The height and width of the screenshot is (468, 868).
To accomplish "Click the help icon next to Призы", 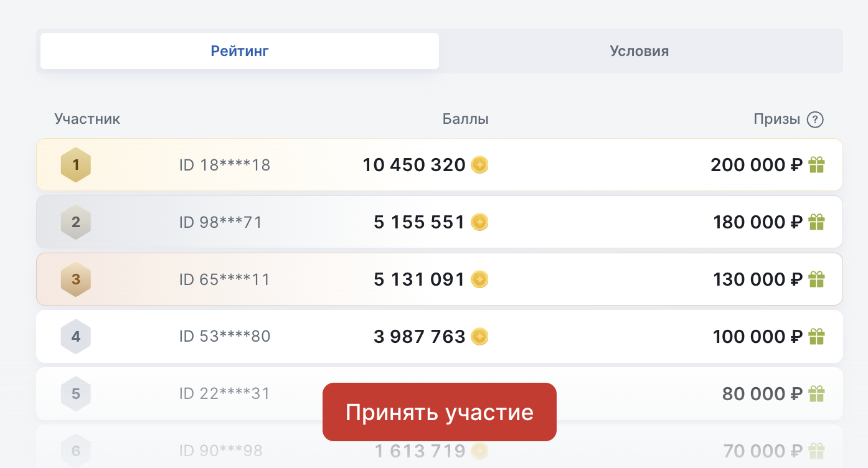I will [x=815, y=119].
